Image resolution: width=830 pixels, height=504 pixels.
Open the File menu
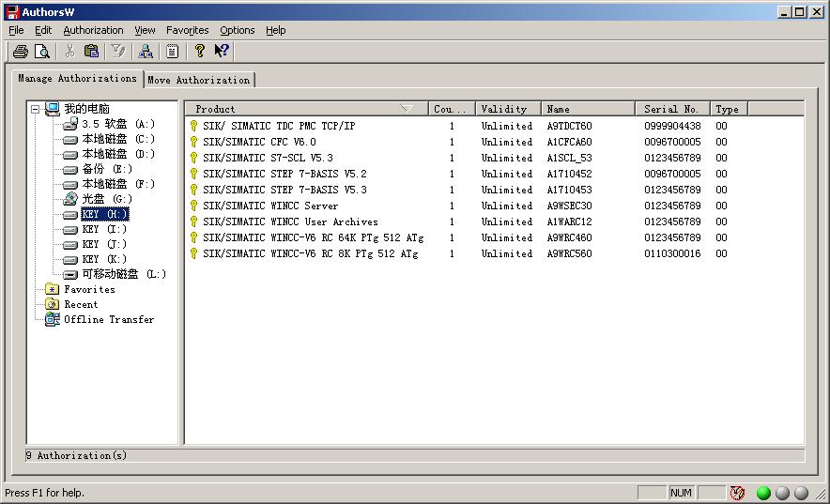pyautogui.click(x=16, y=30)
